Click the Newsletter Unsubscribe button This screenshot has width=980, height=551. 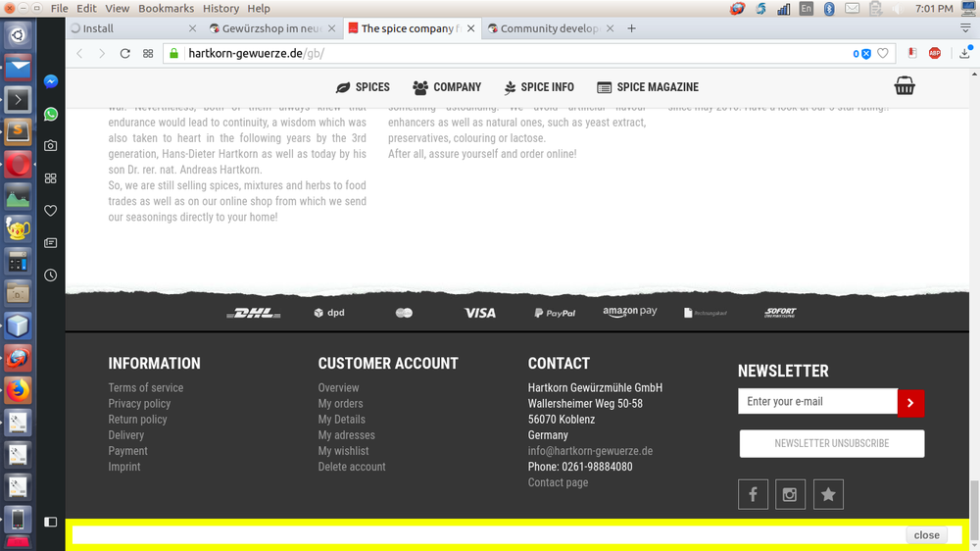[832, 443]
